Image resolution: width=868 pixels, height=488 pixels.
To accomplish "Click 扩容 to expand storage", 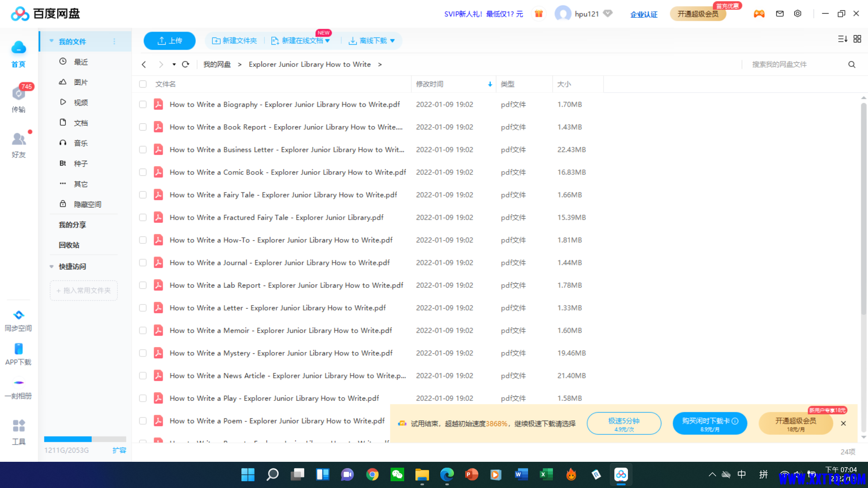I will coord(119,450).
